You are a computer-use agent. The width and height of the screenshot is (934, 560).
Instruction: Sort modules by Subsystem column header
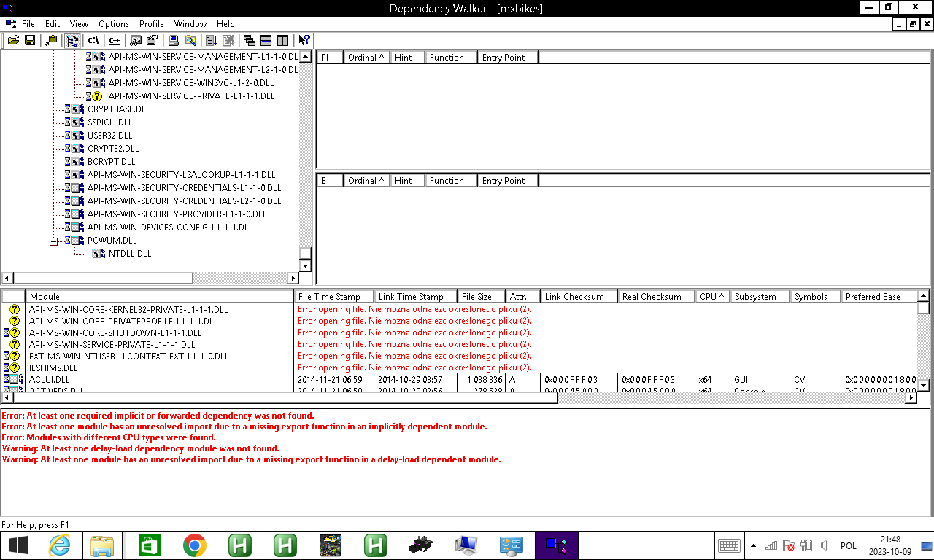click(760, 297)
